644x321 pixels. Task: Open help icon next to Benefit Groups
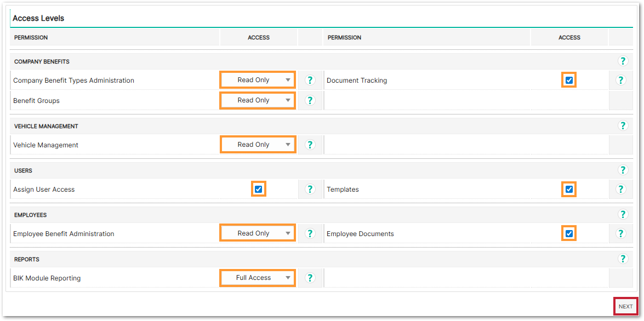point(310,101)
